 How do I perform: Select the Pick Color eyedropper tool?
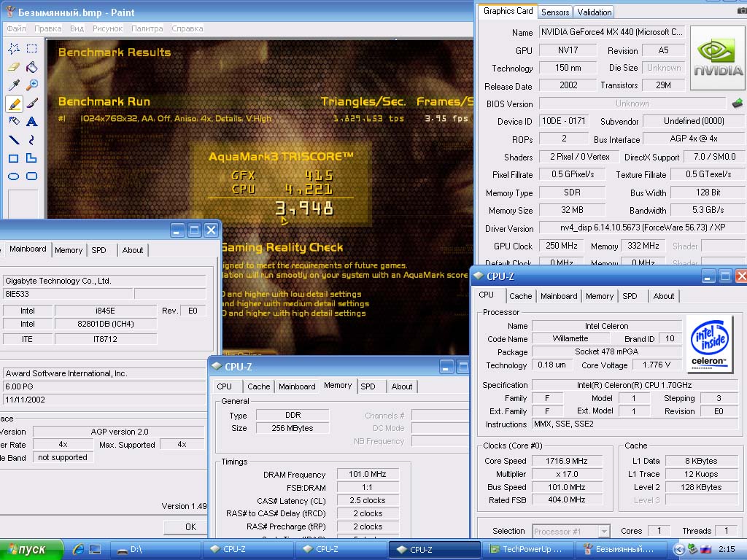[x=14, y=85]
